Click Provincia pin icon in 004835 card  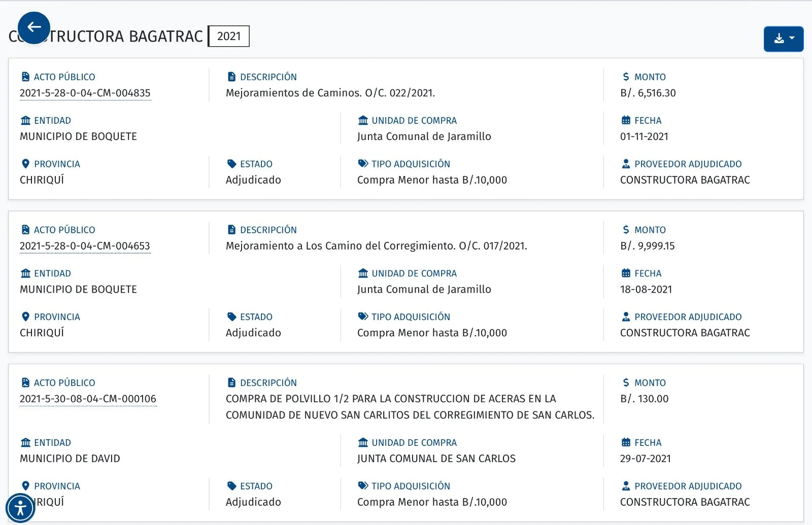(25, 164)
